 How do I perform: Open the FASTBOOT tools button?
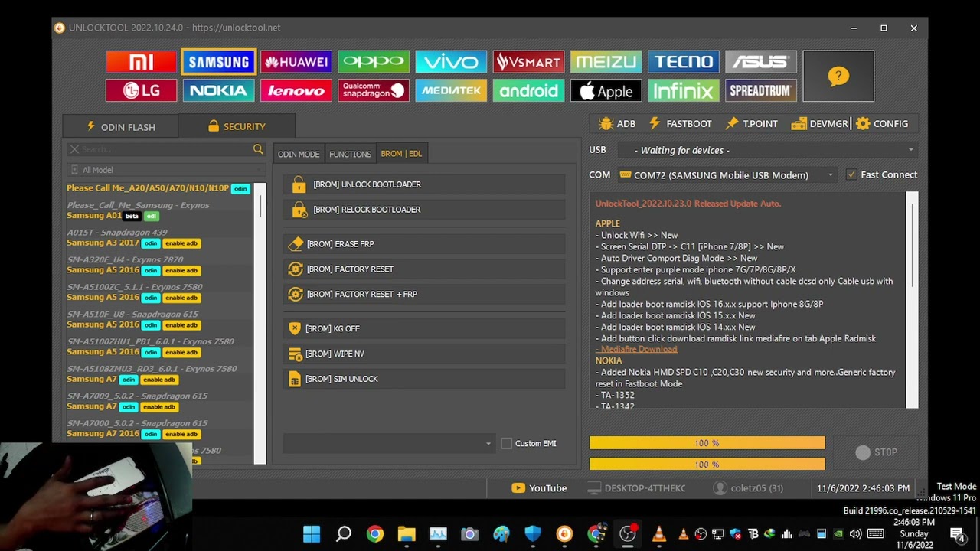point(680,123)
